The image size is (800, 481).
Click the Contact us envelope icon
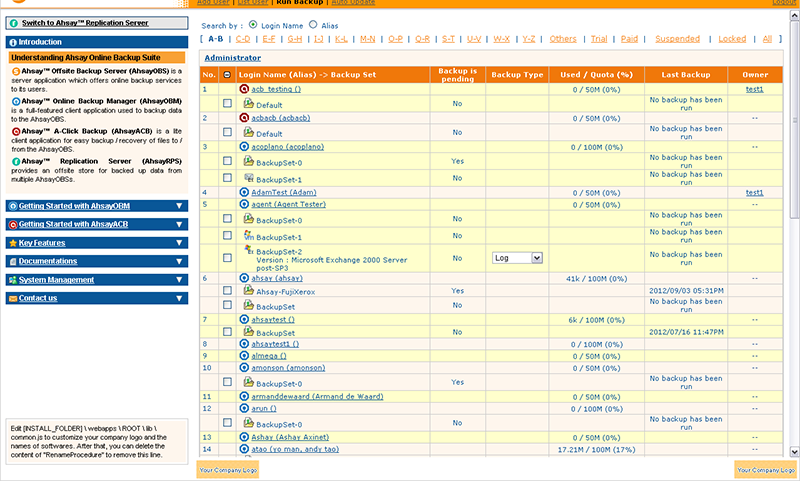pos(13,298)
